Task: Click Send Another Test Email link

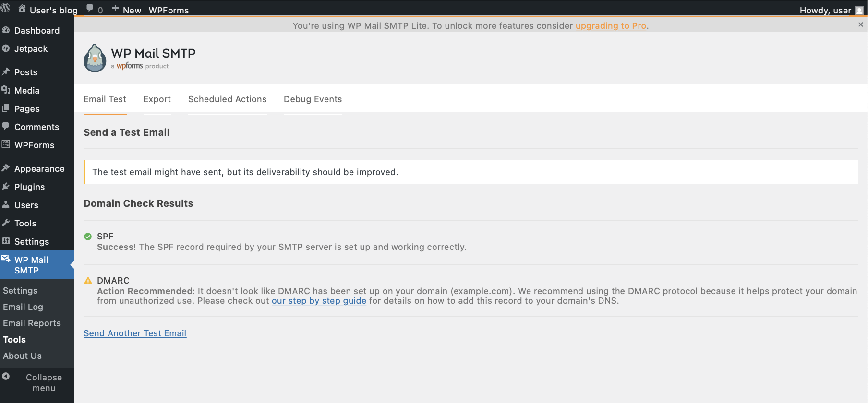Action: click(135, 333)
